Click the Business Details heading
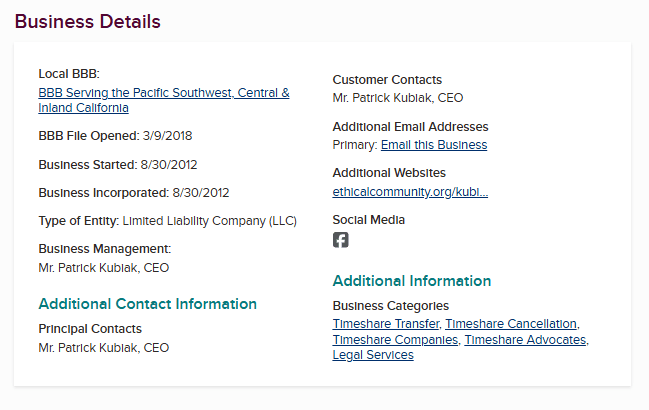This screenshot has width=649, height=410. pyautogui.click(x=88, y=21)
